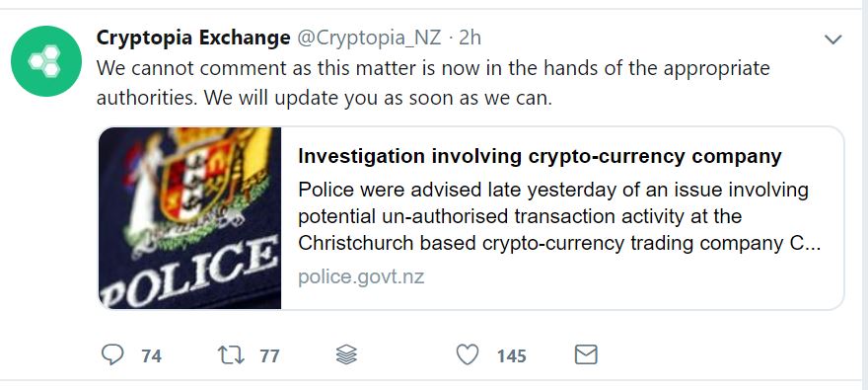Click the 74 replies count

click(x=151, y=355)
